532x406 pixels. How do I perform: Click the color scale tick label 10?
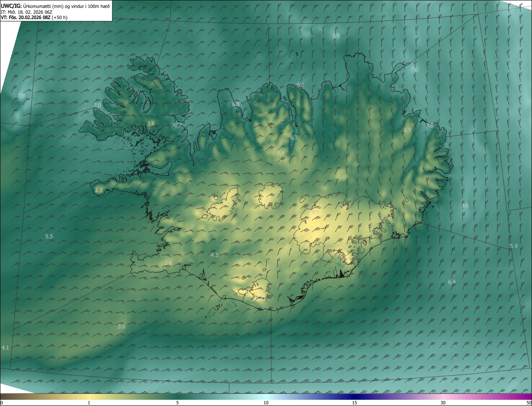[x=266, y=403]
